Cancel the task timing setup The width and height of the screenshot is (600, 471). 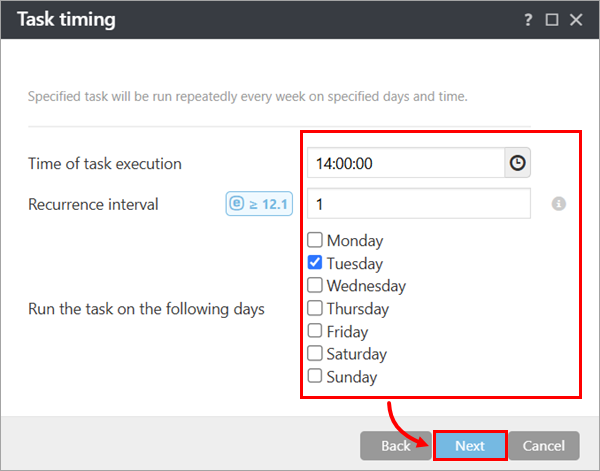[x=544, y=446]
